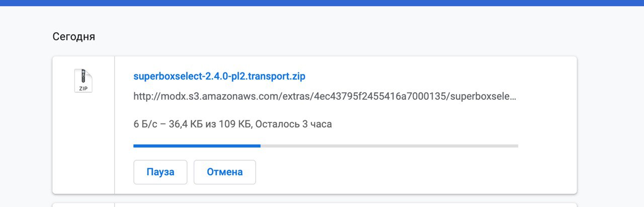This screenshot has height=207, width=644.
Task: Pause the download with Пауза button
Action: [160, 172]
